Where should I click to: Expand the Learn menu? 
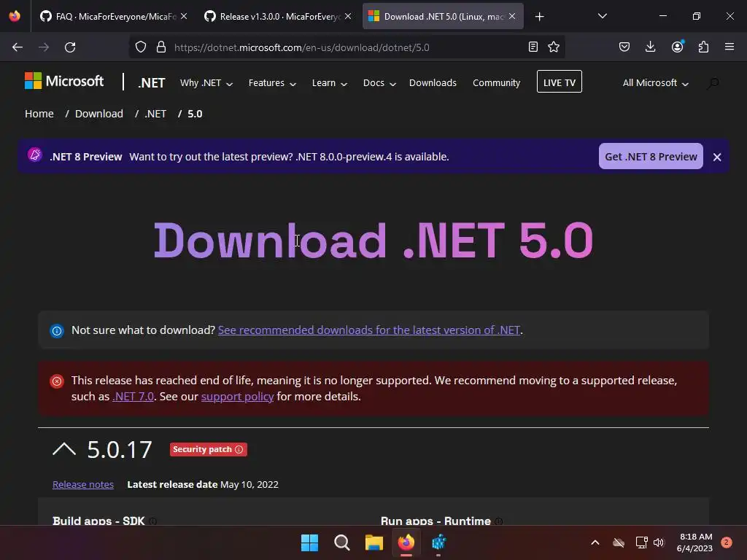(x=329, y=83)
